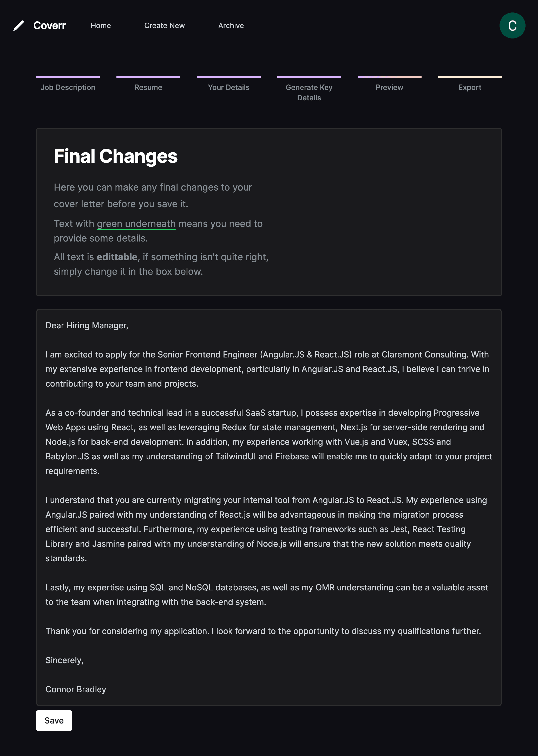This screenshot has height=756, width=538.
Task: Save the cover letter changes
Action: pos(54,720)
